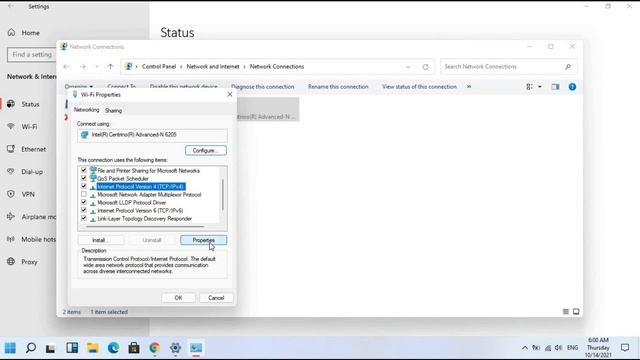Go back in the Settings window
Viewport: 640px width, 360px height.
click(10, 6)
